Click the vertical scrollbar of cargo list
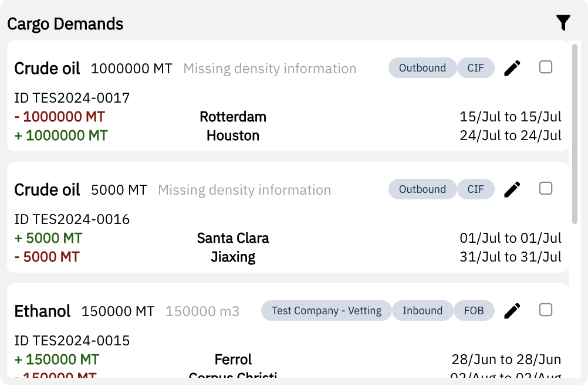 click(x=576, y=135)
